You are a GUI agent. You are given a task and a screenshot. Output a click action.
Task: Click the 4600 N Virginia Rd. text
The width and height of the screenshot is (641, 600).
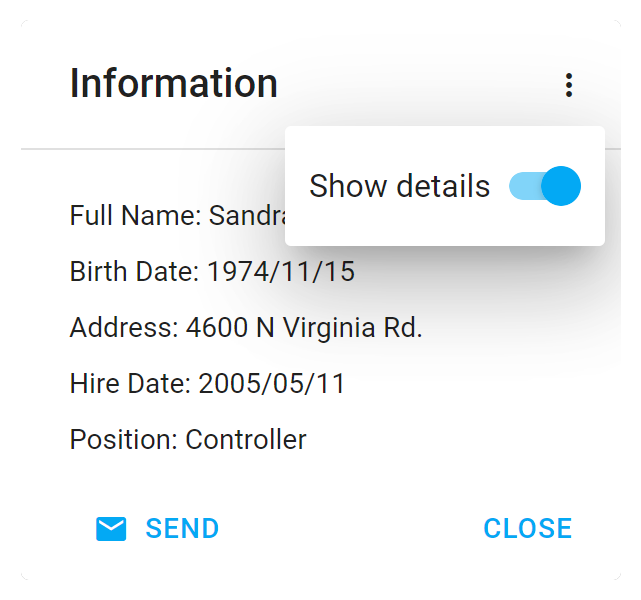coord(304,327)
